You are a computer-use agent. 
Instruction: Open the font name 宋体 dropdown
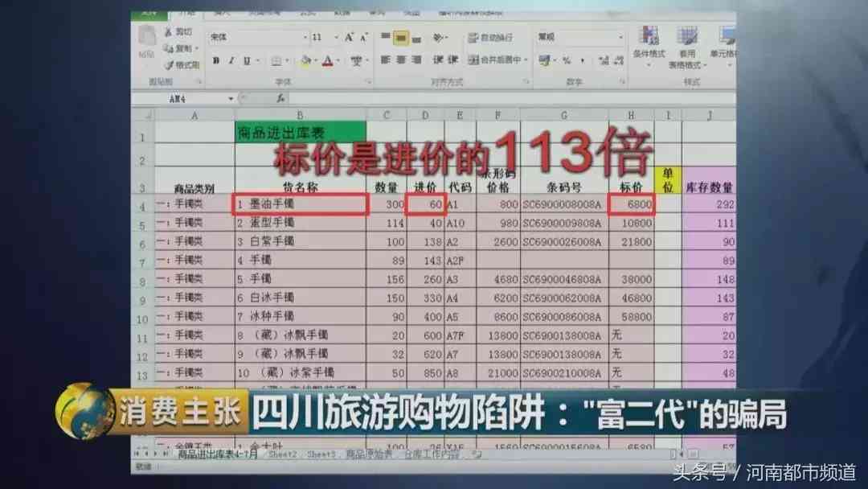pyautogui.click(x=305, y=38)
